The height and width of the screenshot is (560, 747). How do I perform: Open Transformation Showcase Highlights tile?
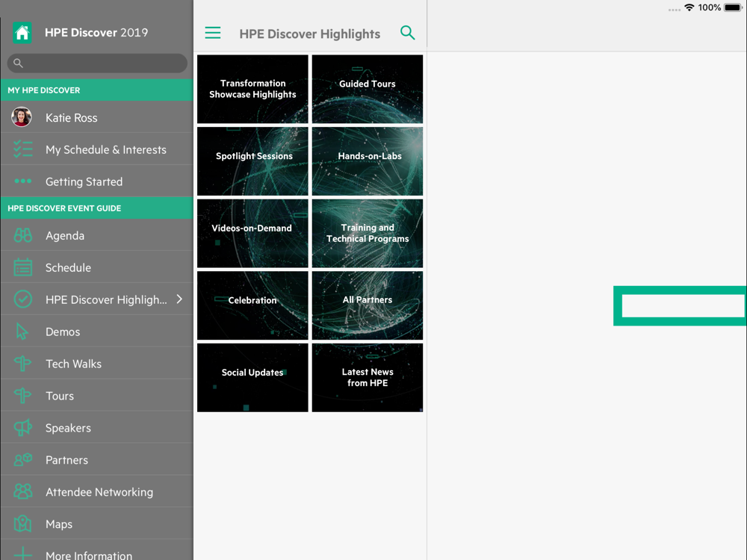(x=252, y=89)
